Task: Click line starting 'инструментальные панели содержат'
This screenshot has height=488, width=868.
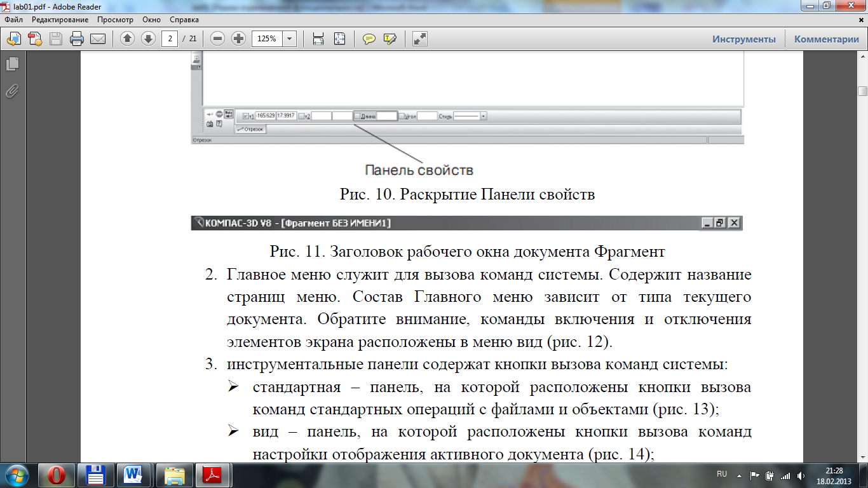Action: tap(477, 365)
